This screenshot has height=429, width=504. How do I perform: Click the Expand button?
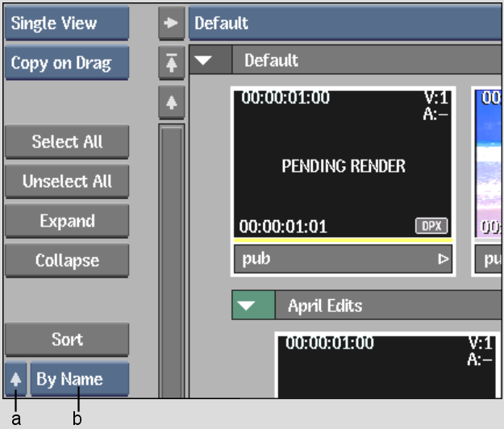(67, 221)
